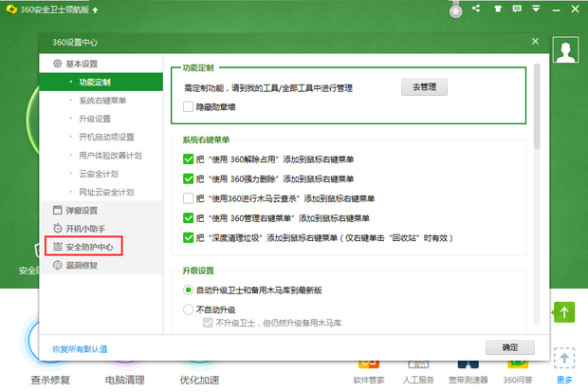Click the 去管理 button

pyautogui.click(x=424, y=87)
